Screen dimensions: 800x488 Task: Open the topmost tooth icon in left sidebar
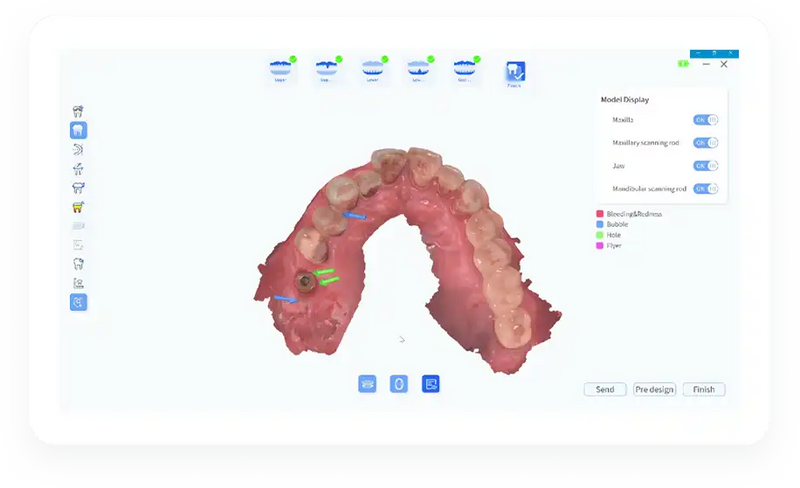[x=78, y=111]
